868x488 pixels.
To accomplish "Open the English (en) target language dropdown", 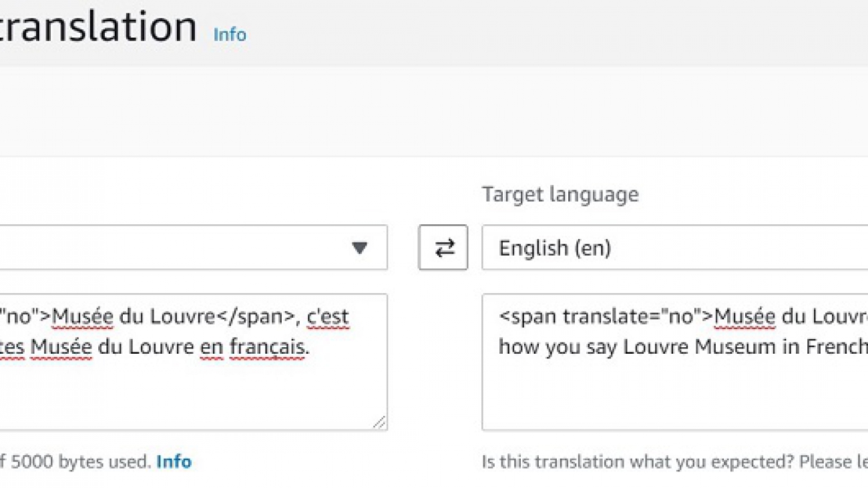I will coord(674,248).
